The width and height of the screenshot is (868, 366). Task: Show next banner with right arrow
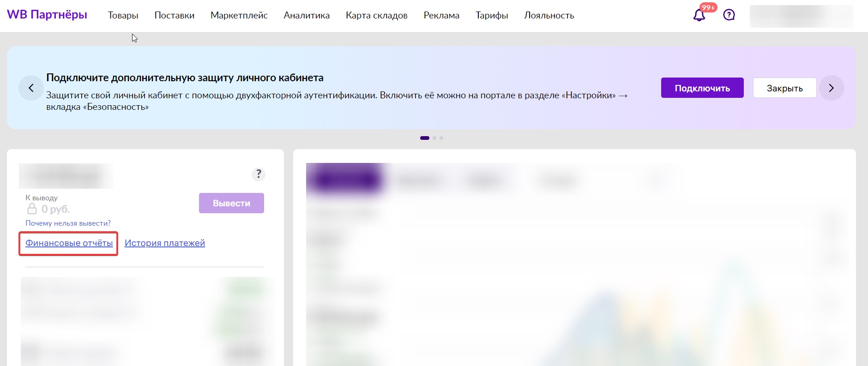point(832,88)
